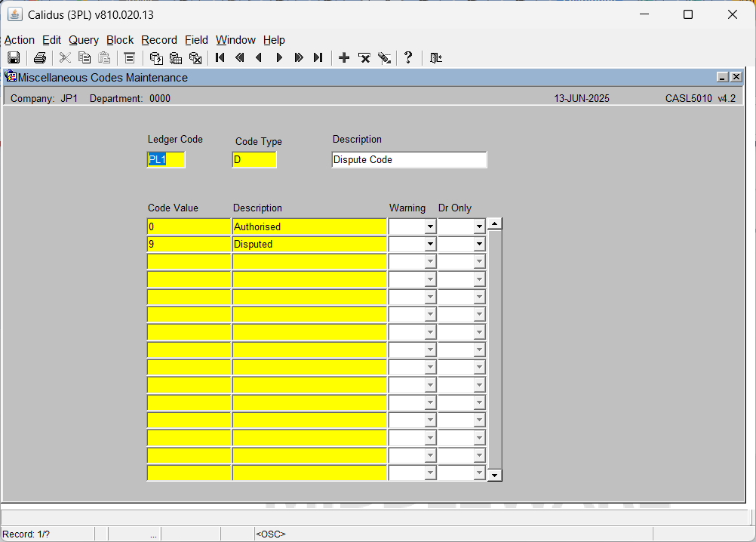Click the scroll up arrow of codes list
Screen dimensions: 756x542
(x=495, y=223)
